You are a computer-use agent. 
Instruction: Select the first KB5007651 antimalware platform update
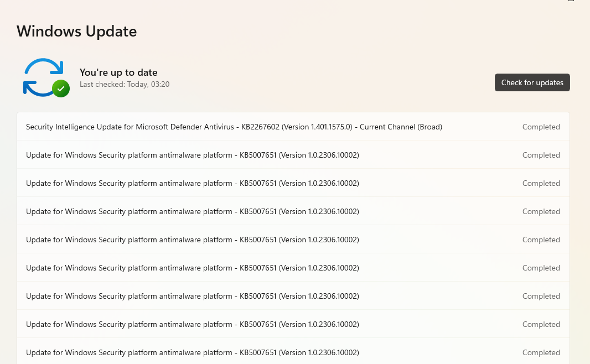[192, 155]
